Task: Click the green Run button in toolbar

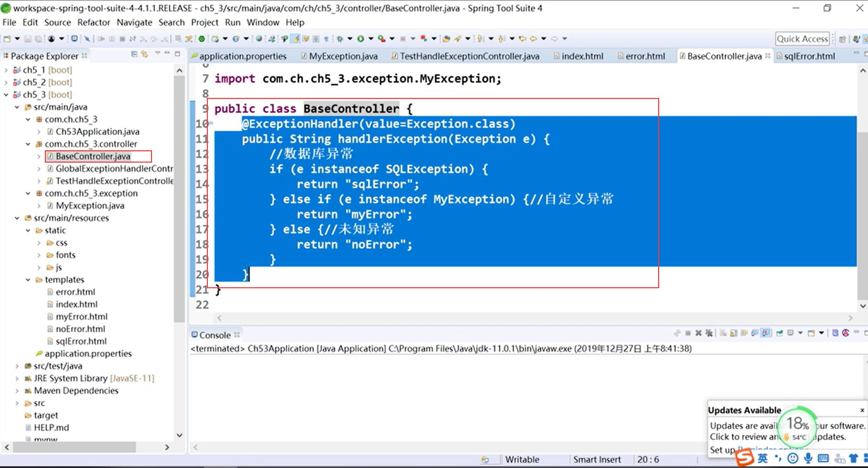Action: click(361, 39)
